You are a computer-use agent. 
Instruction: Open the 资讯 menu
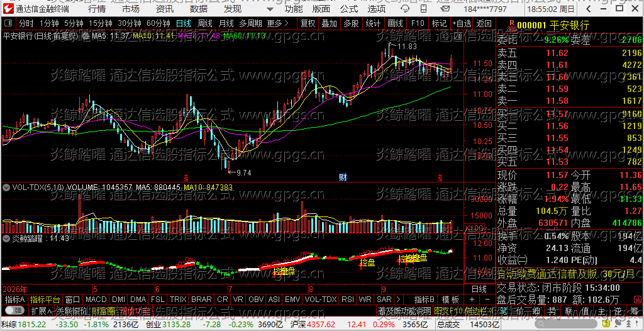click(x=165, y=9)
